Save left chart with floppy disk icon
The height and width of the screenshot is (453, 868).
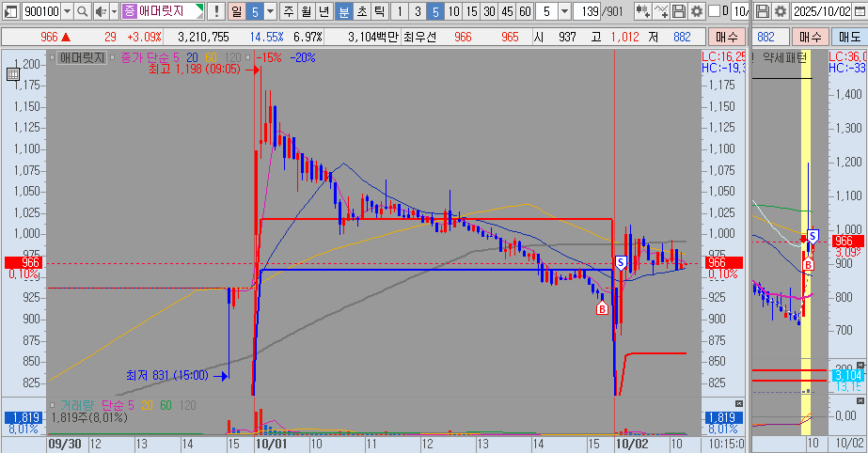(x=679, y=11)
